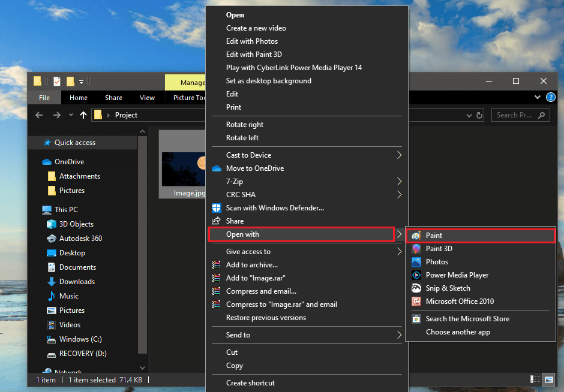Expand the 7-Zip submenu
This screenshot has height=392, width=564.
click(x=399, y=182)
